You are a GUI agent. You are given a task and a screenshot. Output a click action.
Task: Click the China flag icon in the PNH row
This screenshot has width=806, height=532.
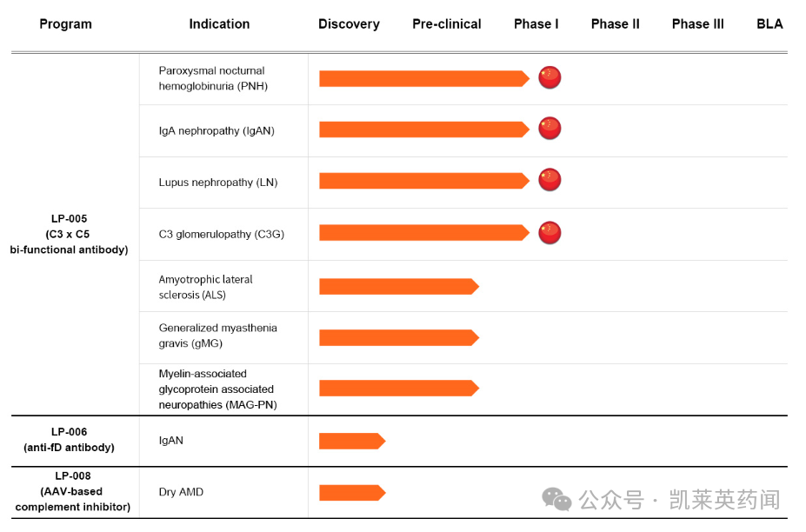tap(550, 77)
